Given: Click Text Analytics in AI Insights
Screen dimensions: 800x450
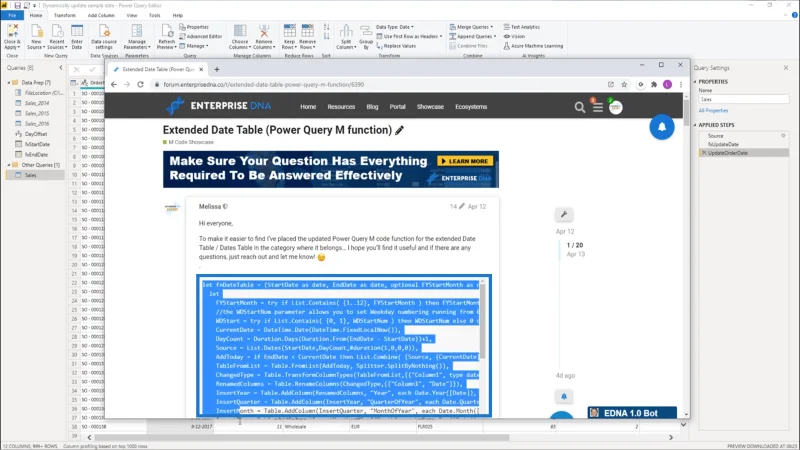Looking at the screenshot, I should tap(521, 27).
